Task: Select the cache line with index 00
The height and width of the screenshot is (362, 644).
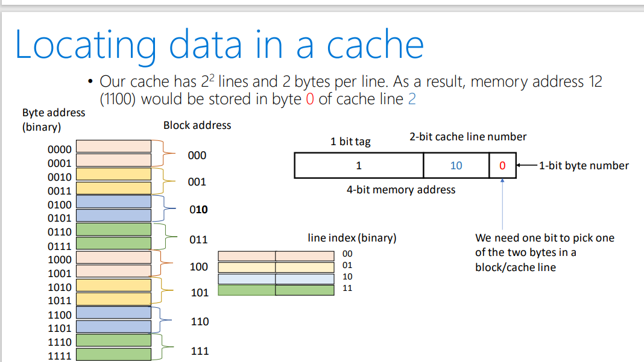Action: point(276,256)
